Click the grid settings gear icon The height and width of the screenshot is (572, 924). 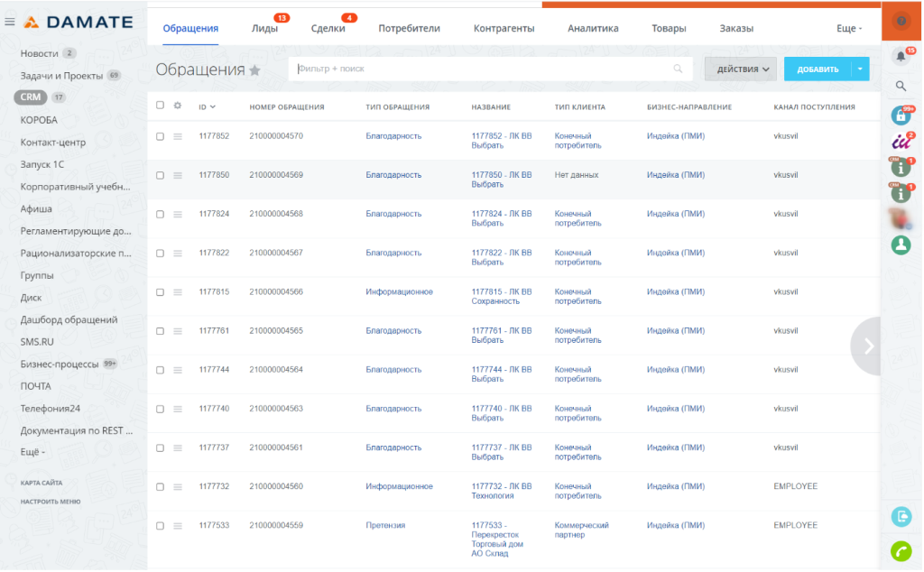178,106
